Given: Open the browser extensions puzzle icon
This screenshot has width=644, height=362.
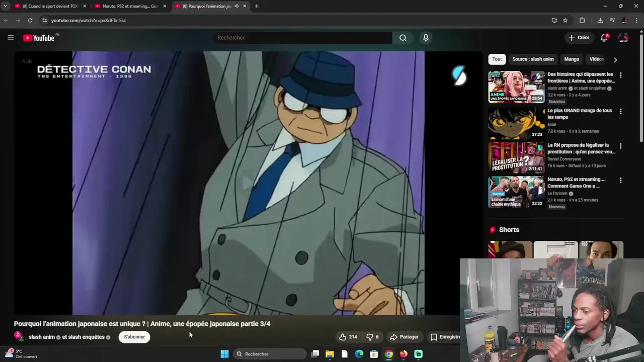Looking at the screenshot, I should 582,20.
